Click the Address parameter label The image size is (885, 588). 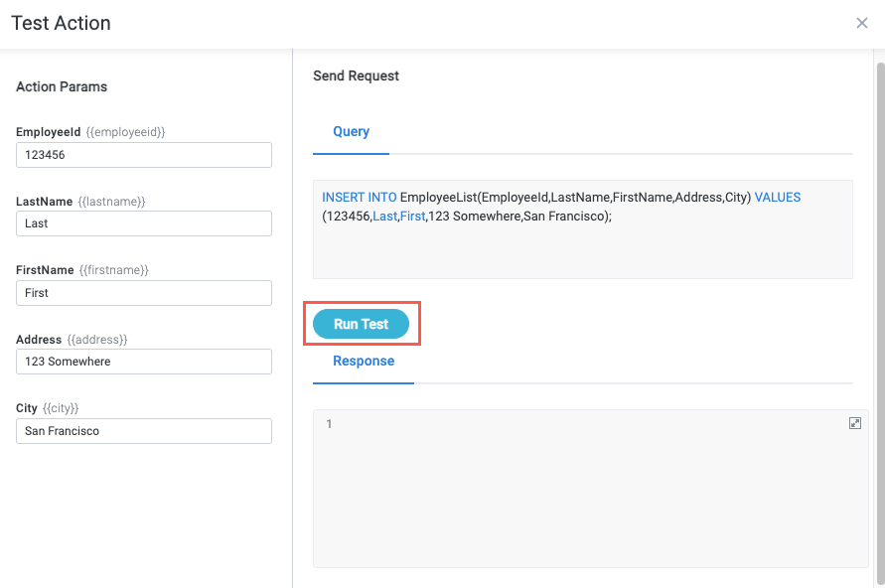pos(39,340)
